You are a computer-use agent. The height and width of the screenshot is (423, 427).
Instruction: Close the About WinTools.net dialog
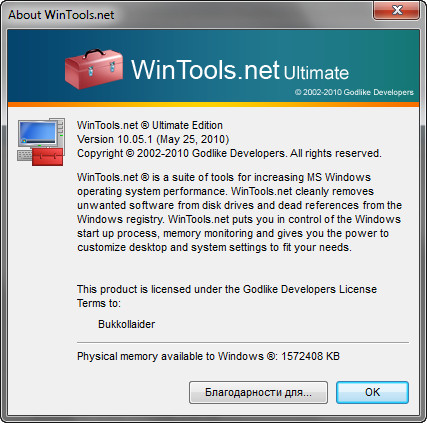point(396,11)
